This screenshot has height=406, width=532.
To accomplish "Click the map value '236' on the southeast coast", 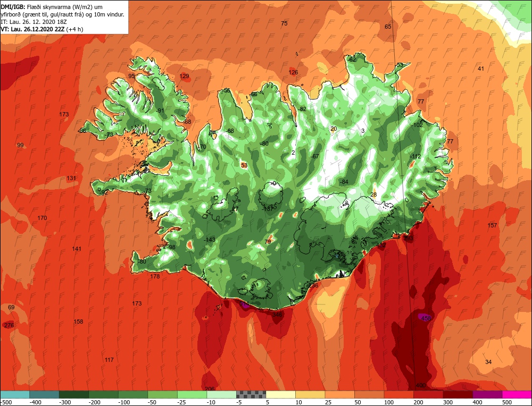I will [x=313, y=285].
